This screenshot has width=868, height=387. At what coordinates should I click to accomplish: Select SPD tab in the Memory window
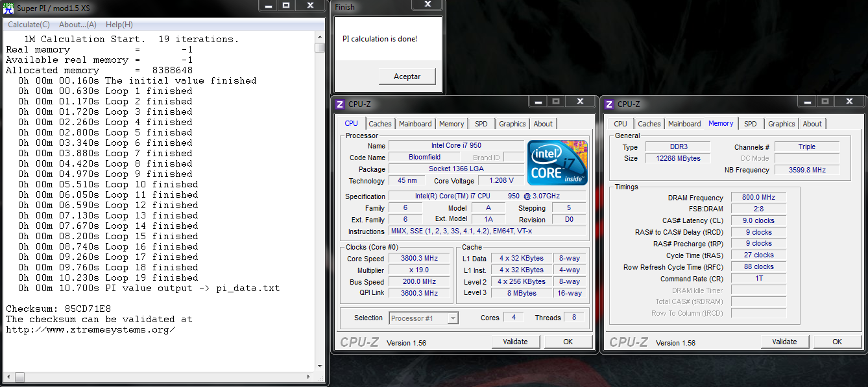[x=751, y=124]
